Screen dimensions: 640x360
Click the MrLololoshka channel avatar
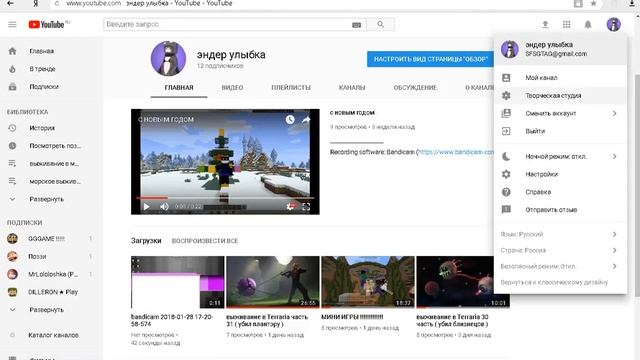click(12, 274)
